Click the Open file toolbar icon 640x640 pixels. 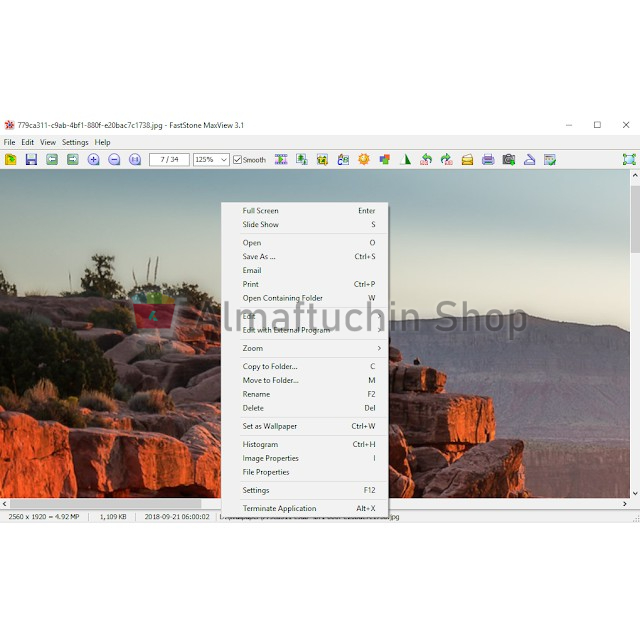pyautogui.click(x=11, y=159)
